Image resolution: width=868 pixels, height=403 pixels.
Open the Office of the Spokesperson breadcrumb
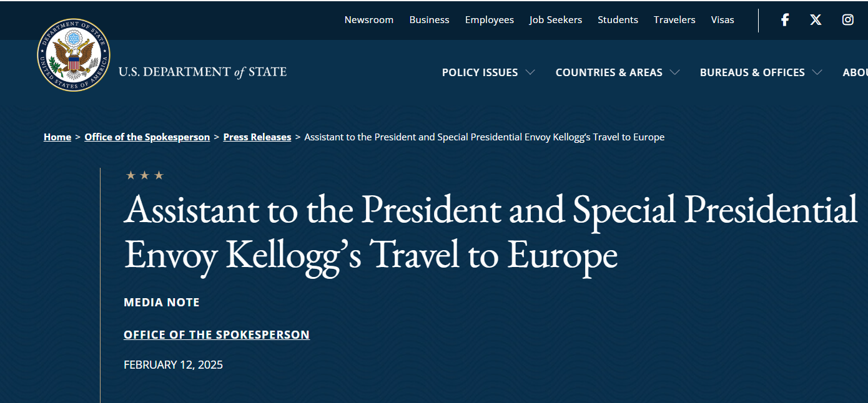[x=147, y=137]
